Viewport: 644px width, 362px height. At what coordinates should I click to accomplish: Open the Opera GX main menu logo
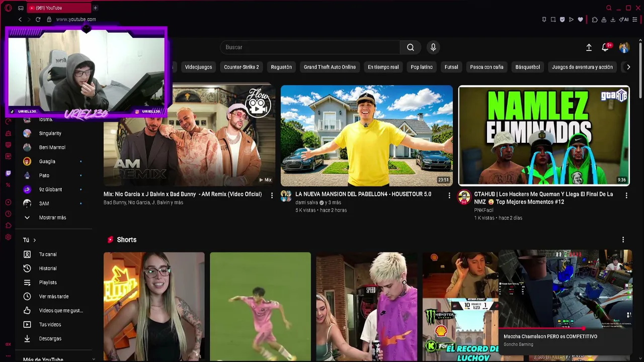[x=8, y=8]
